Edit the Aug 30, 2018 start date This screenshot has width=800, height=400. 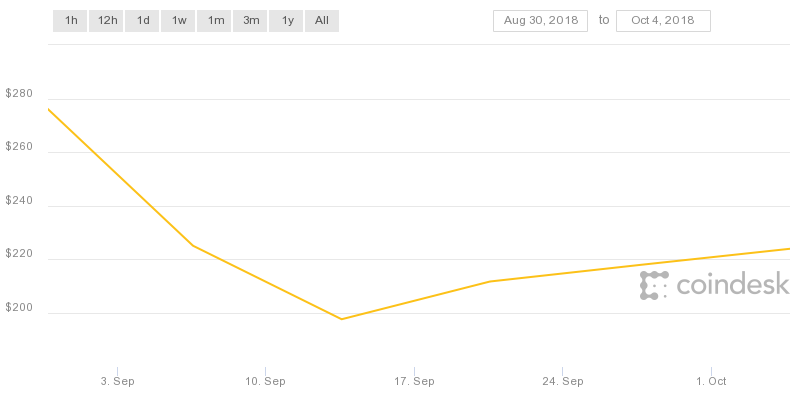(x=540, y=20)
